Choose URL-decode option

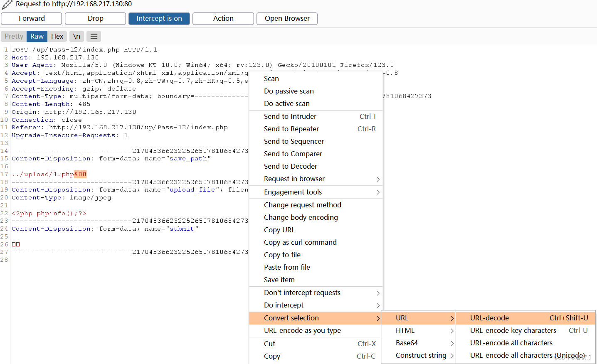coord(525,318)
